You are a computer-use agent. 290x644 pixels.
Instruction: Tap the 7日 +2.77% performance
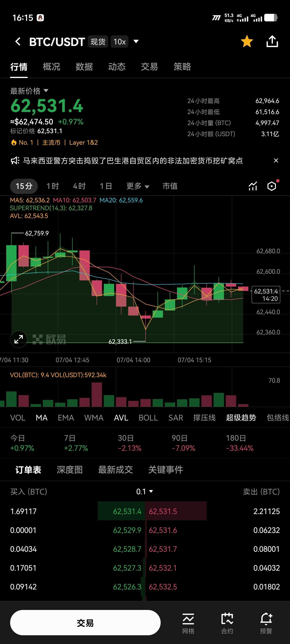pos(76,443)
